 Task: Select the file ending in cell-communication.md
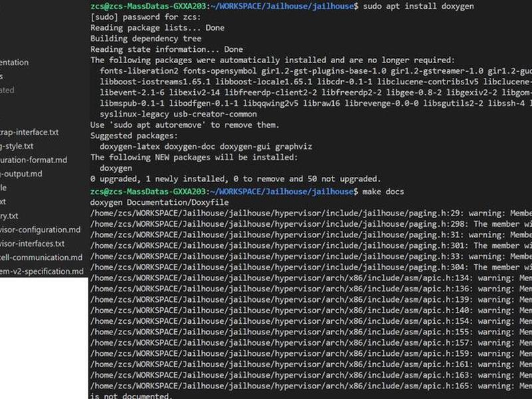point(41,257)
